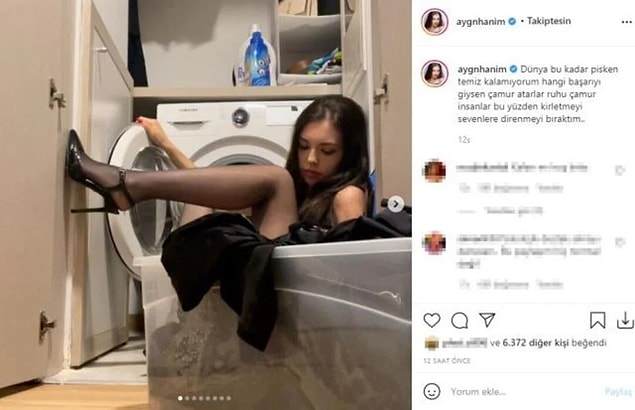The width and height of the screenshot is (635, 410).
Task: Like the post with heart icon
Action: tap(432, 320)
